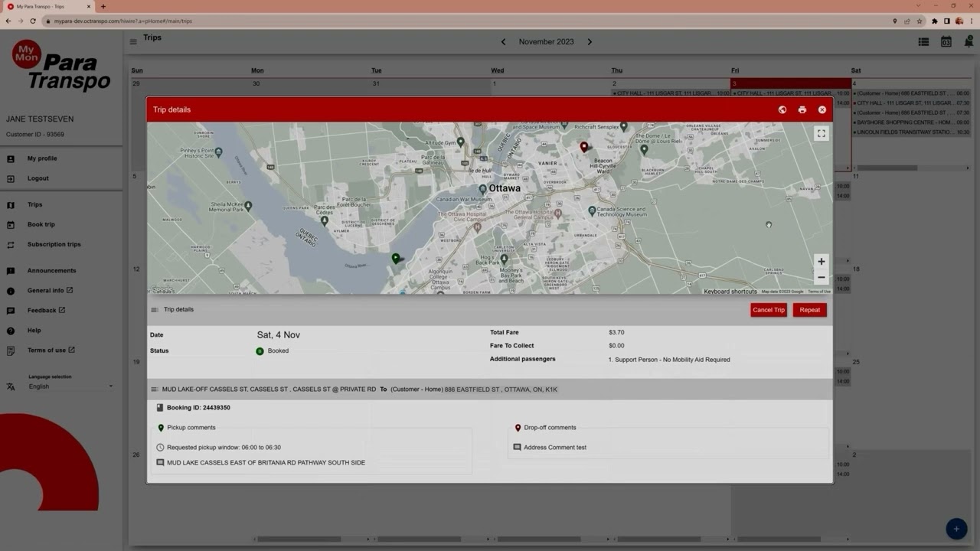Click the location pin icon in address bar
980x551 pixels.
895,21
